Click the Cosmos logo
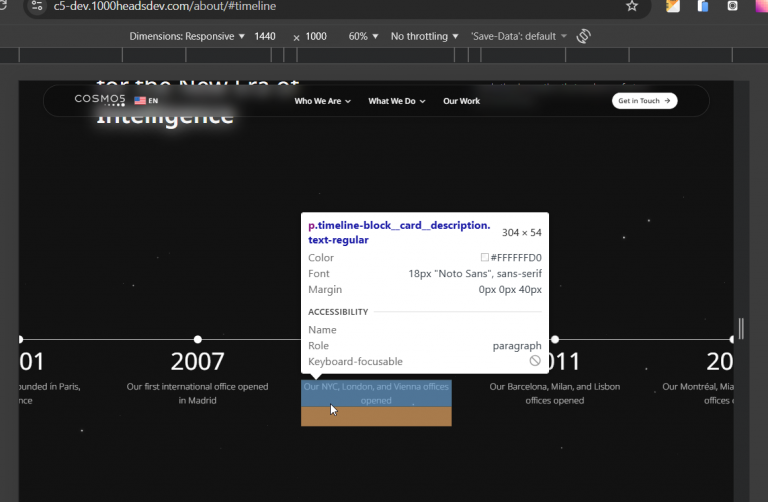 [x=100, y=99]
